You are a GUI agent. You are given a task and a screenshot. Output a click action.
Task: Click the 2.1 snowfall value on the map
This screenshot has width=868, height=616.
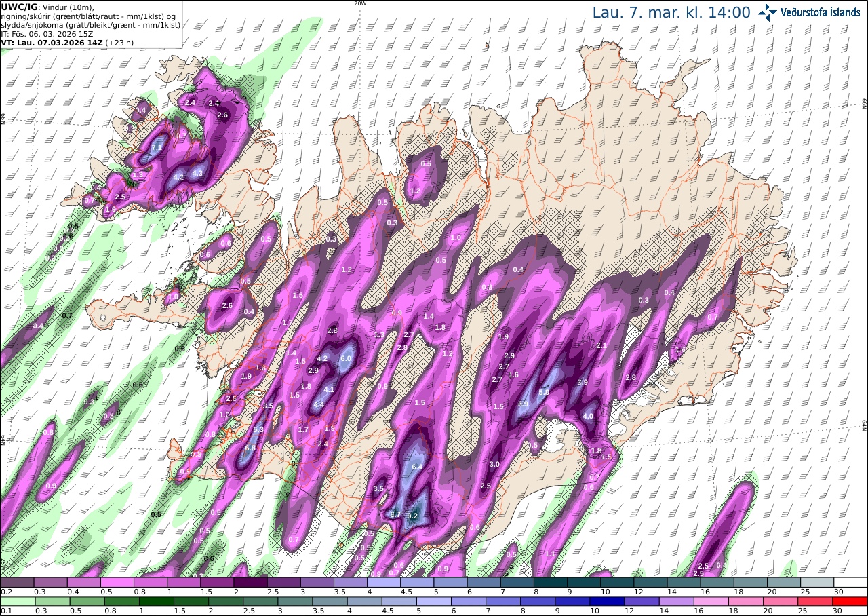tap(601, 346)
